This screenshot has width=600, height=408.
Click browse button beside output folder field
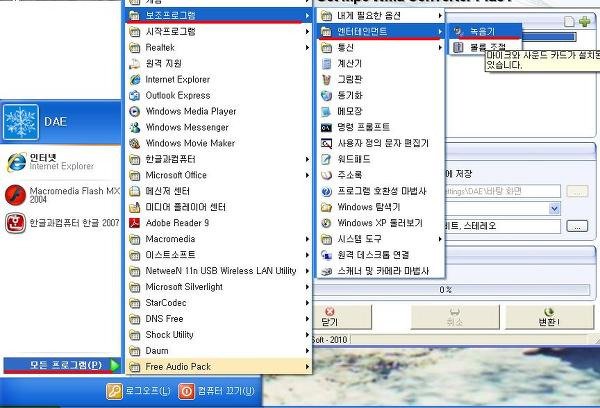tap(577, 191)
